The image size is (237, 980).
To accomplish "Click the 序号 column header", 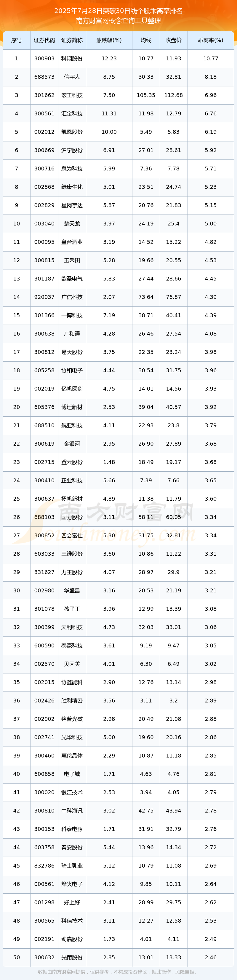I will (16, 40).
